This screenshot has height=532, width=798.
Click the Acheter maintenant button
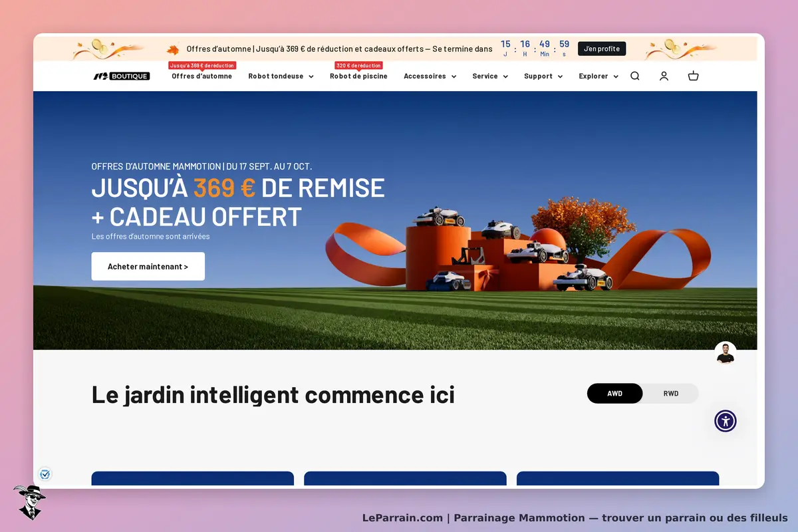[x=148, y=267]
